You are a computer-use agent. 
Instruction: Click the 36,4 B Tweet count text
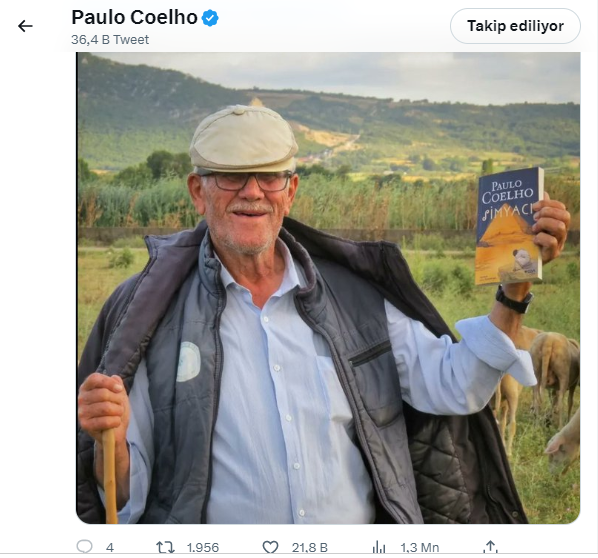[110, 40]
